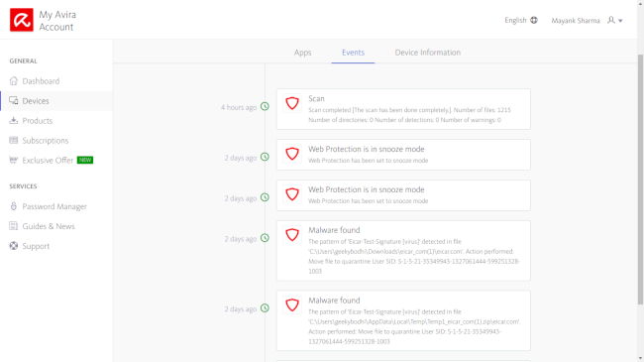
Task: Click My Avira Account title
Action: point(57,21)
